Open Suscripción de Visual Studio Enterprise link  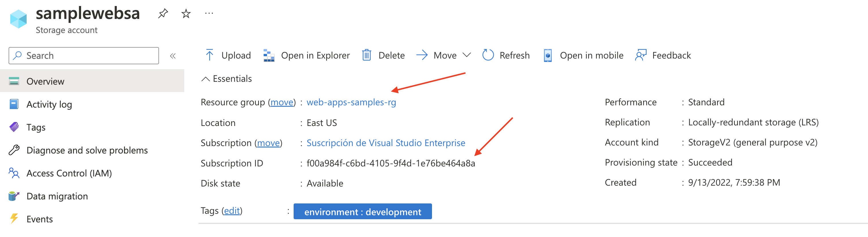[x=386, y=143]
